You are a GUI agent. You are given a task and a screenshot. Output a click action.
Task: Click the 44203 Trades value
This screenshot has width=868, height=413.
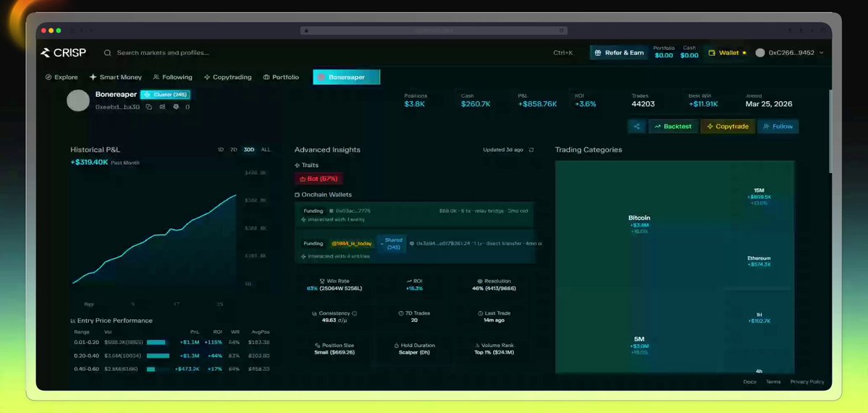pos(644,104)
